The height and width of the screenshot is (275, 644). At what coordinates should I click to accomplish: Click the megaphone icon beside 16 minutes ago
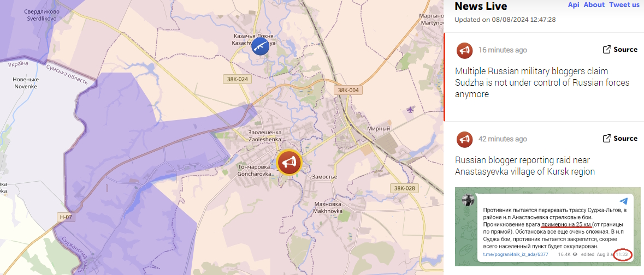464,50
